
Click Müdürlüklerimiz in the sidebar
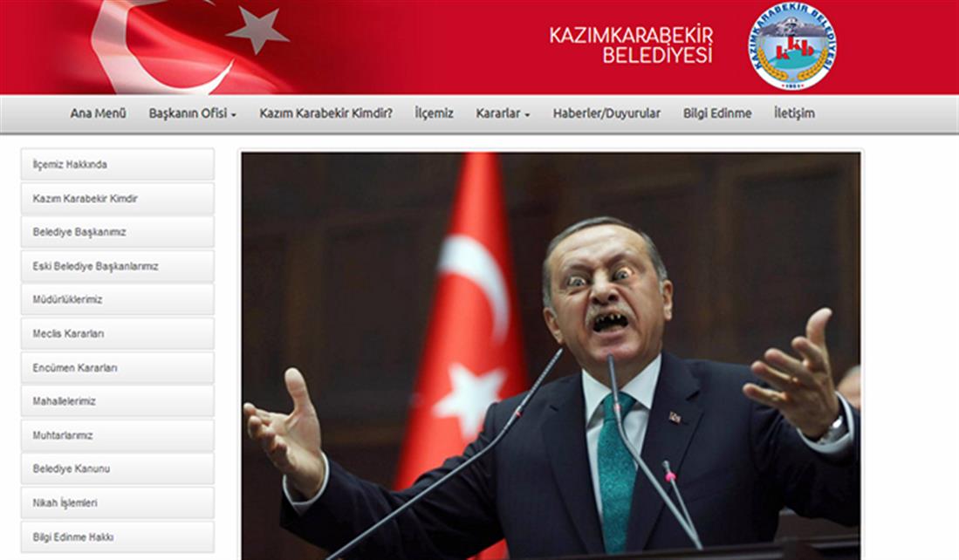[x=117, y=299]
